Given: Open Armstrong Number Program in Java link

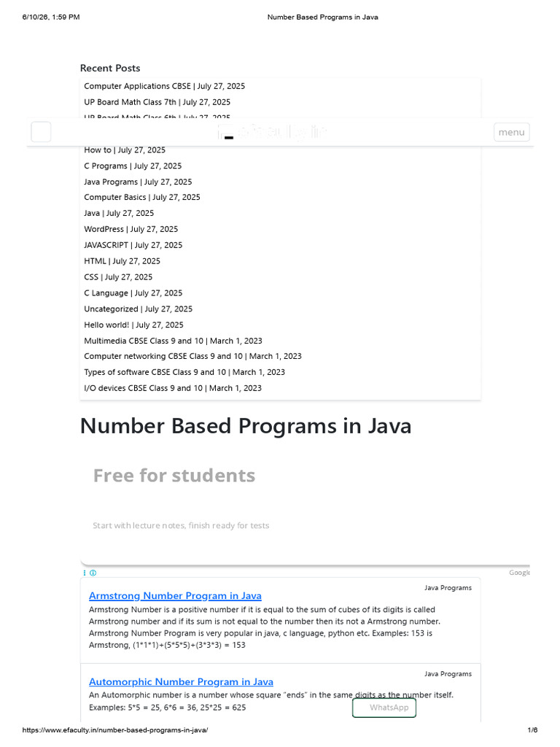Looking at the screenshot, I should coord(175,596).
